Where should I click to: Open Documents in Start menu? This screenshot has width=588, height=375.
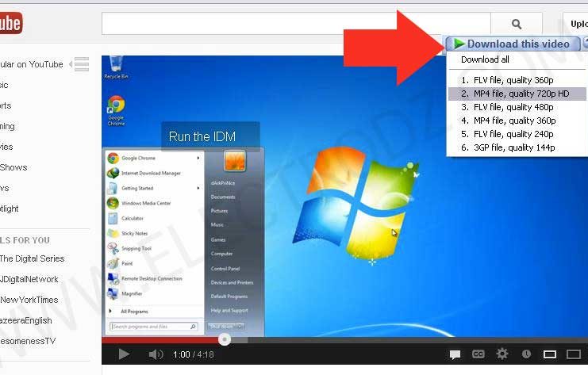[x=223, y=197]
